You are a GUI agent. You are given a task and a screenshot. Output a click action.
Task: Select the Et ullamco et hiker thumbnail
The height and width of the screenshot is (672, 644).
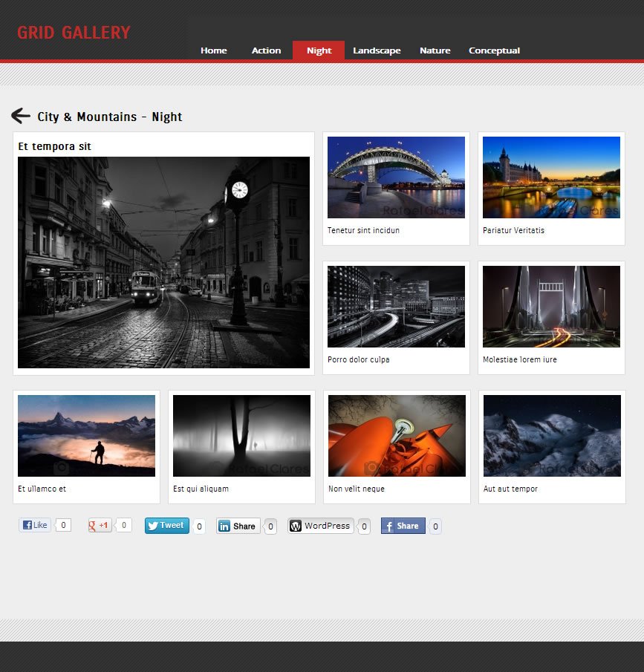(87, 436)
